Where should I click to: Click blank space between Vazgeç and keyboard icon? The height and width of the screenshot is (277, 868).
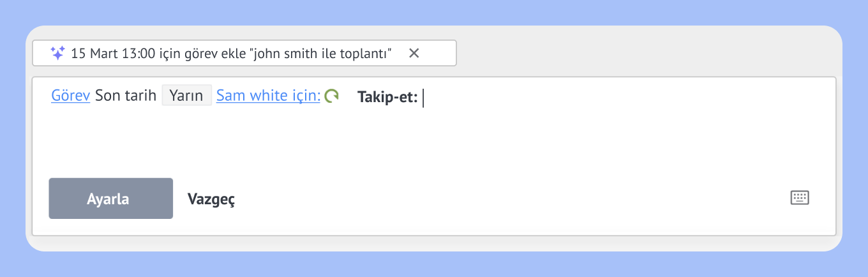tap(511, 199)
